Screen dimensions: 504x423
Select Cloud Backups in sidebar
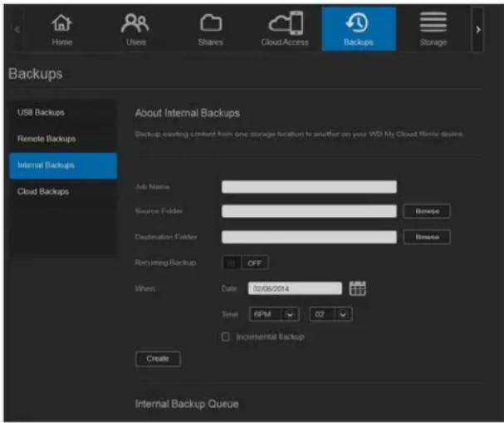(x=63, y=192)
